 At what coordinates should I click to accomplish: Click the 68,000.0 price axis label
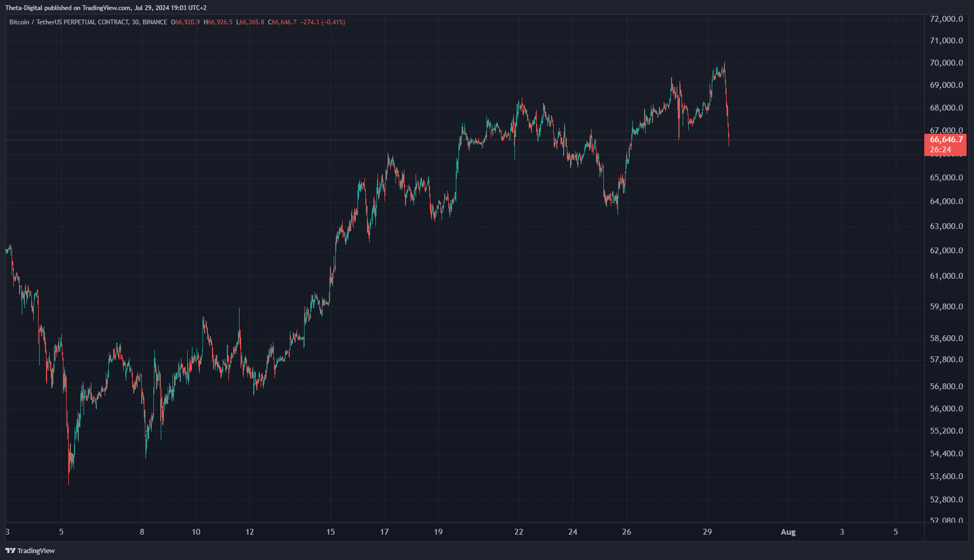click(x=947, y=108)
